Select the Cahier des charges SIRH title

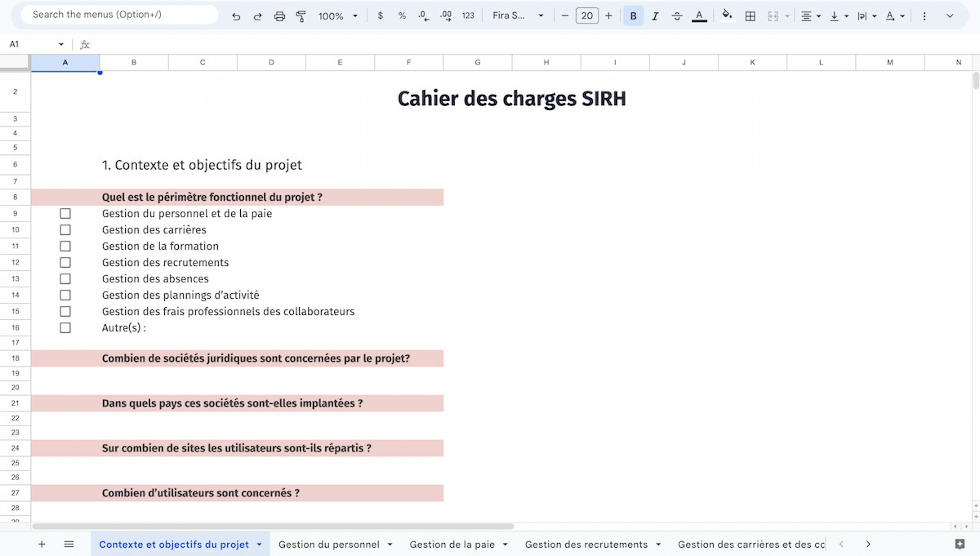coord(512,98)
